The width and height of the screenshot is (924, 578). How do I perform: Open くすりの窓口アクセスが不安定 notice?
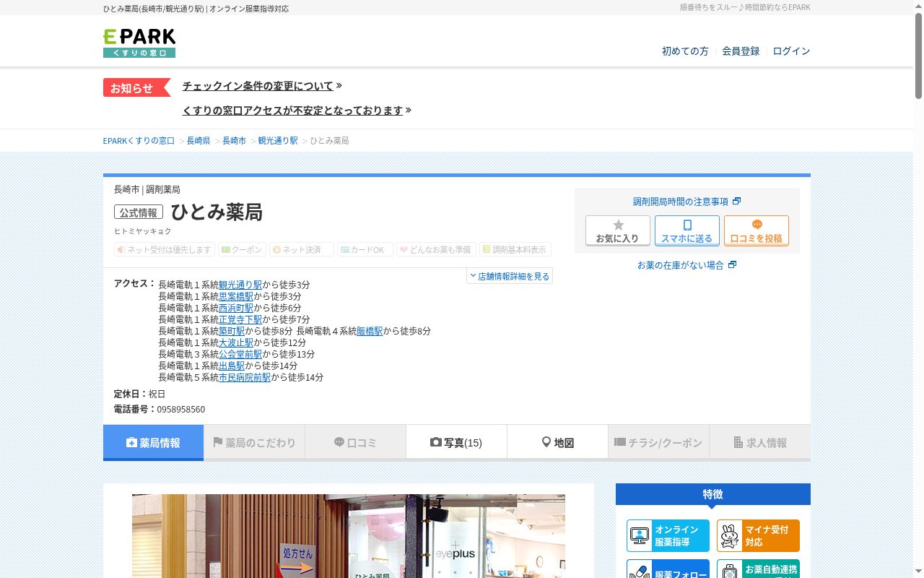292,111
